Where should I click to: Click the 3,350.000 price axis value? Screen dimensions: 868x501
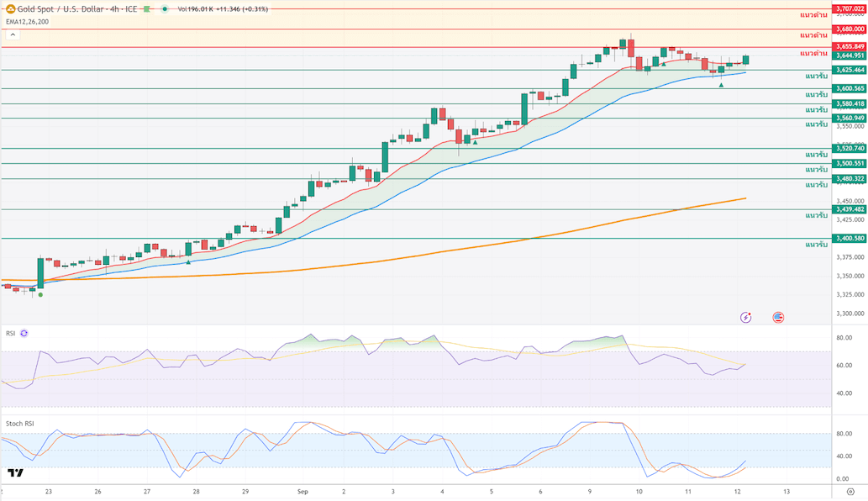click(850, 276)
